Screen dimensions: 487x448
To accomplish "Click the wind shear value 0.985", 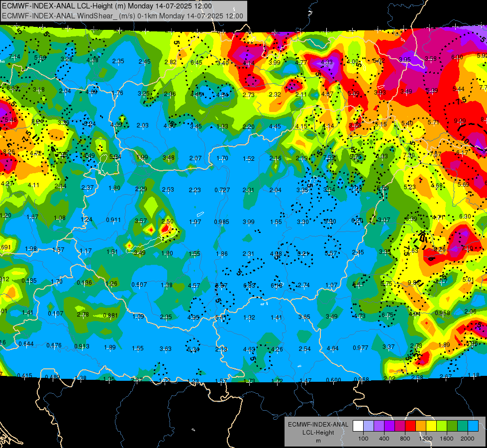I will 221,222.
